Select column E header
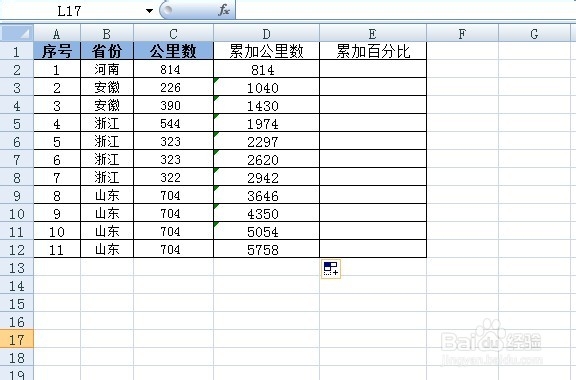 click(373, 33)
